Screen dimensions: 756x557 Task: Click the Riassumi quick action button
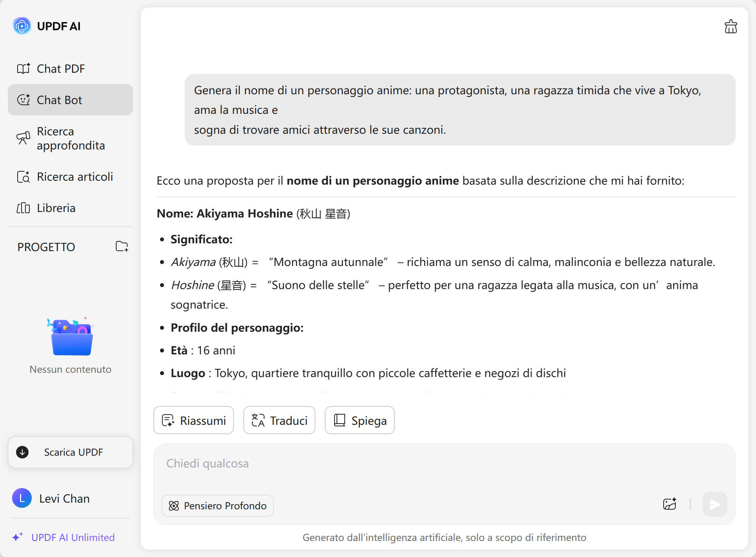194,420
